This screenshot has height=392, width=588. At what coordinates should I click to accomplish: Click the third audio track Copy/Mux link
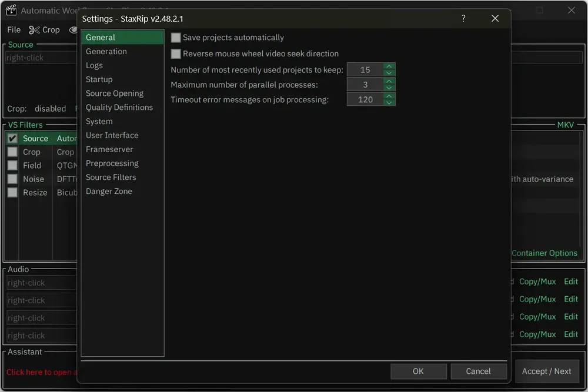[537, 317]
